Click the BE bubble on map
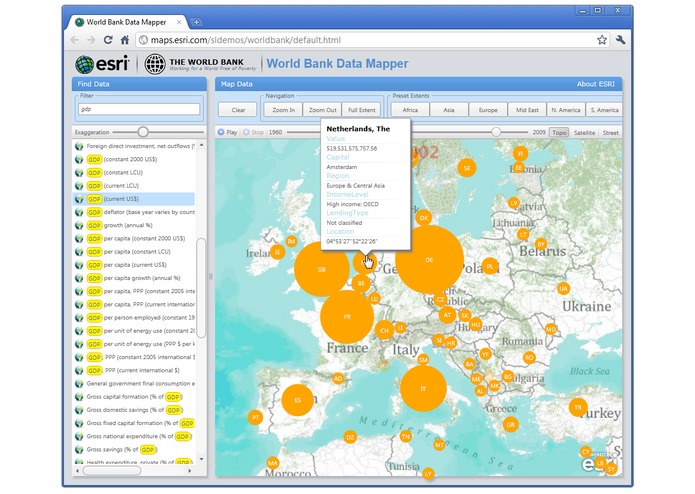This screenshot has height=494, width=695. click(x=361, y=283)
